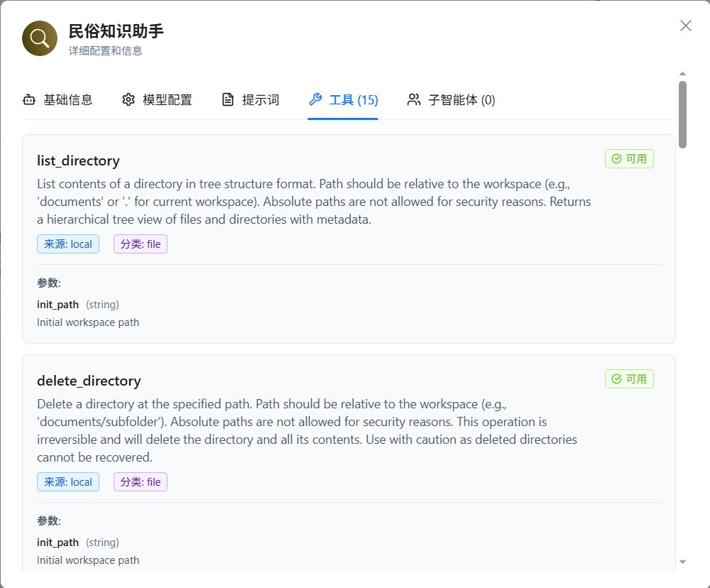710x588 pixels.
Task: Click the magnifying-glass assistant avatar
Action: coord(39,38)
